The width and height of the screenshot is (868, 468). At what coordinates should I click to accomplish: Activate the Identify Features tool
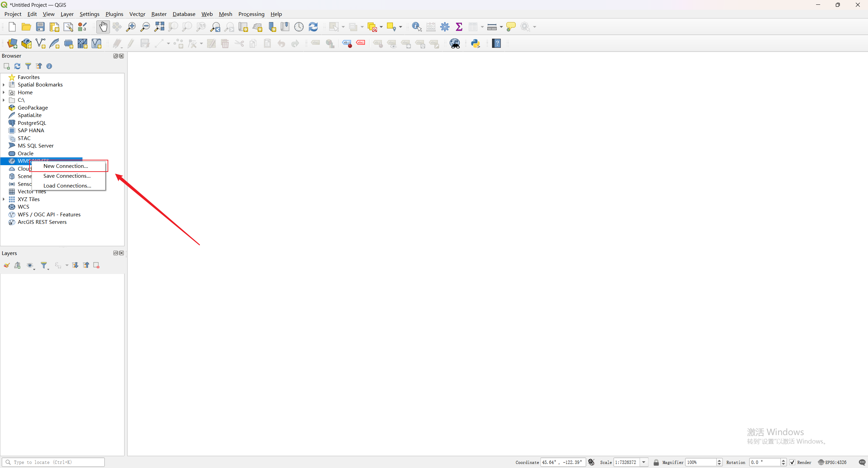[416, 27]
